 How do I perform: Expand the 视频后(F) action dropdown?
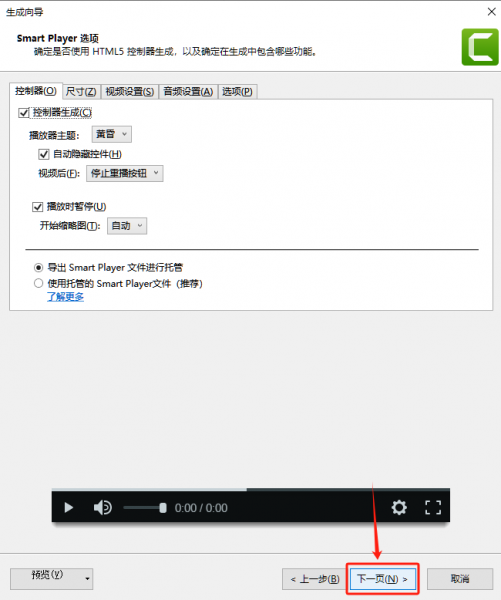tap(125, 173)
